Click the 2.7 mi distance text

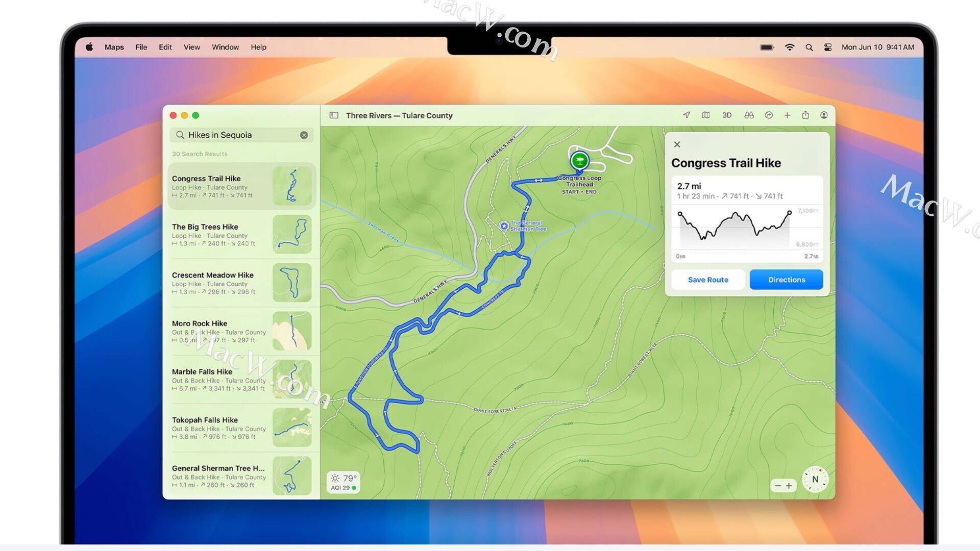(x=689, y=186)
